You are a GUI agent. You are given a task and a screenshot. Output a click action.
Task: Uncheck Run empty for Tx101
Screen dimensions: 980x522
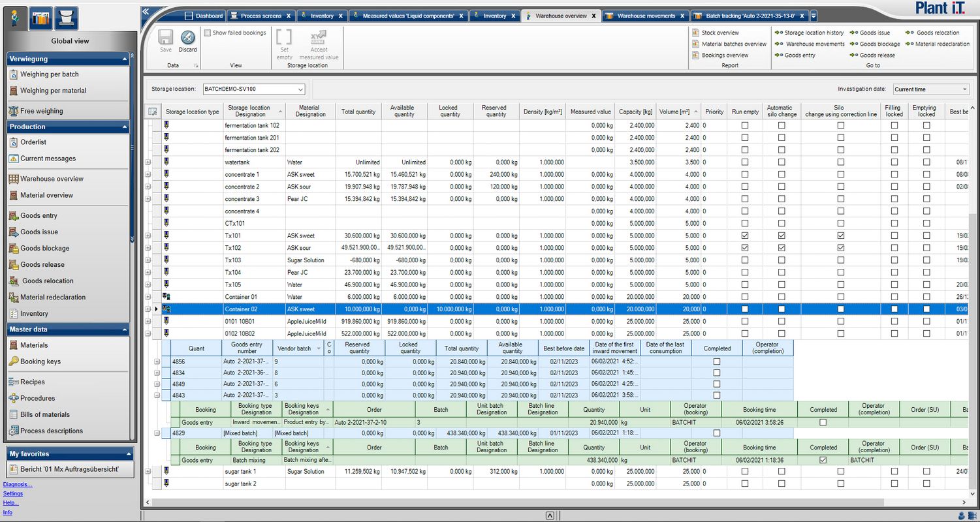click(x=745, y=236)
